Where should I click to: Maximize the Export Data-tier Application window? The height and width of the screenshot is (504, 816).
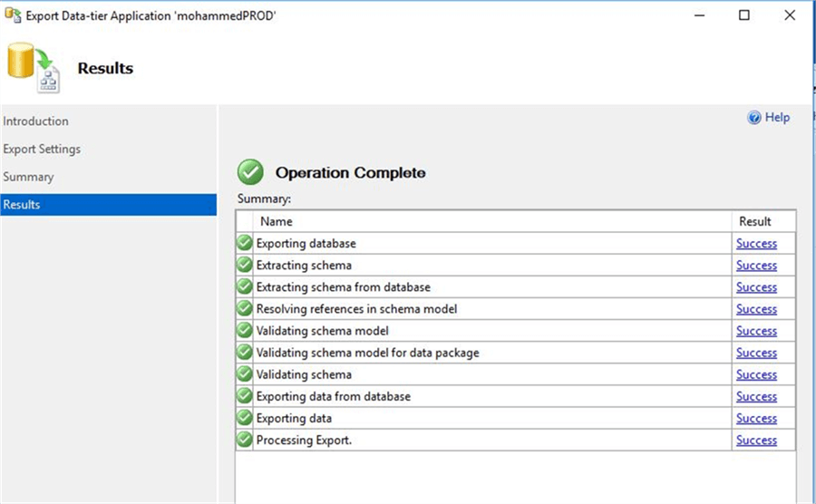click(x=744, y=15)
